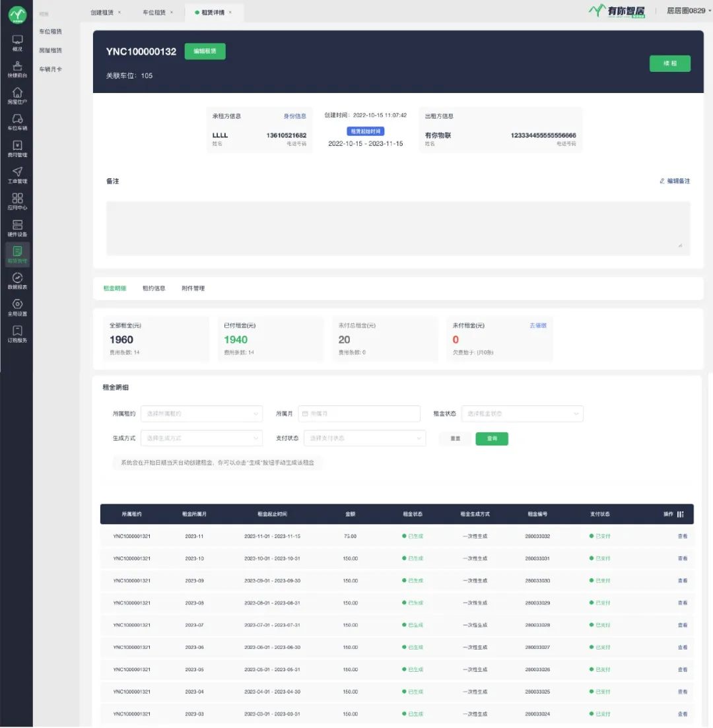Image resolution: width=713 pixels, height=728 pixels.
Task: Switch to the 租约信息 tab
Action: [154, 288]
